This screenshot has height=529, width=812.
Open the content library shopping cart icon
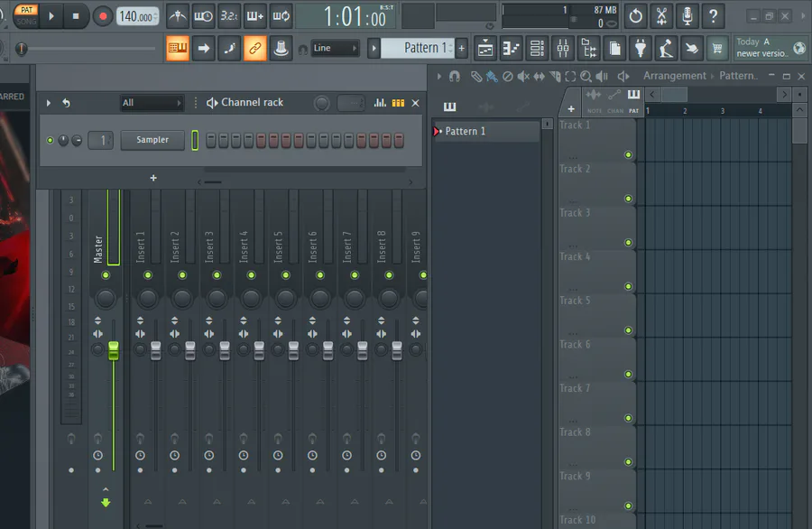[717, 49]
